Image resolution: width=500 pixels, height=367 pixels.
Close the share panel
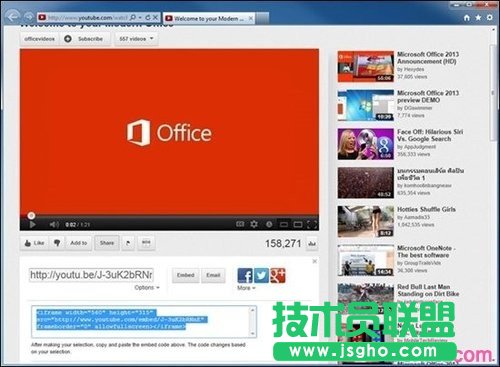pos(314,261)
